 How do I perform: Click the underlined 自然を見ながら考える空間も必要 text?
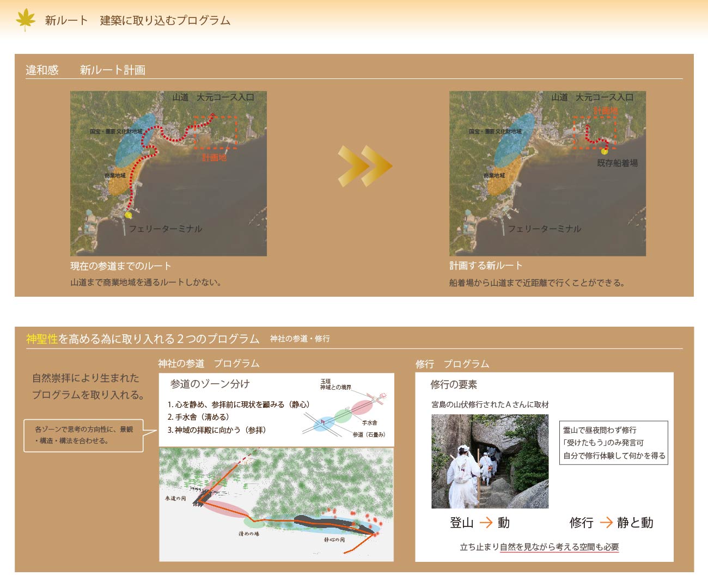[x=559, y=547]
